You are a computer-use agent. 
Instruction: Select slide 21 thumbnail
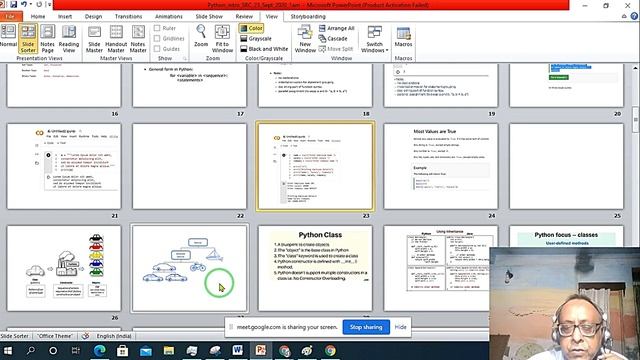coord(64,166)
